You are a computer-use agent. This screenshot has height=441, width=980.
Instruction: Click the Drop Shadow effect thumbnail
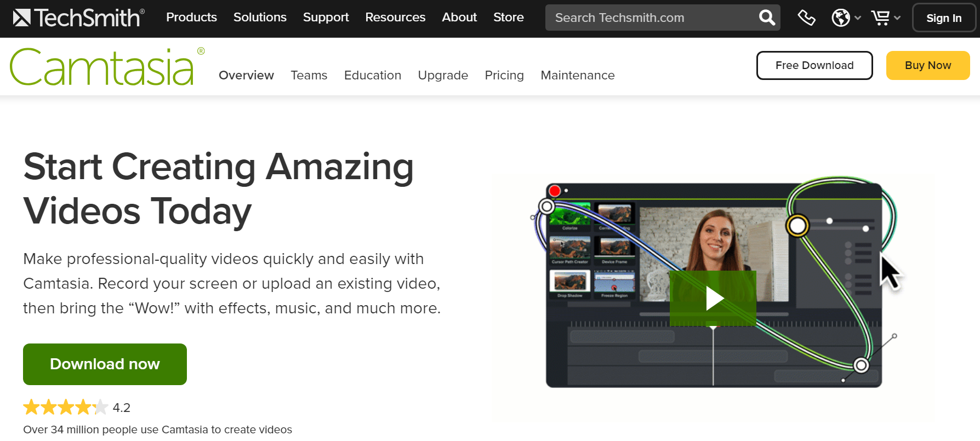point(569,284)
